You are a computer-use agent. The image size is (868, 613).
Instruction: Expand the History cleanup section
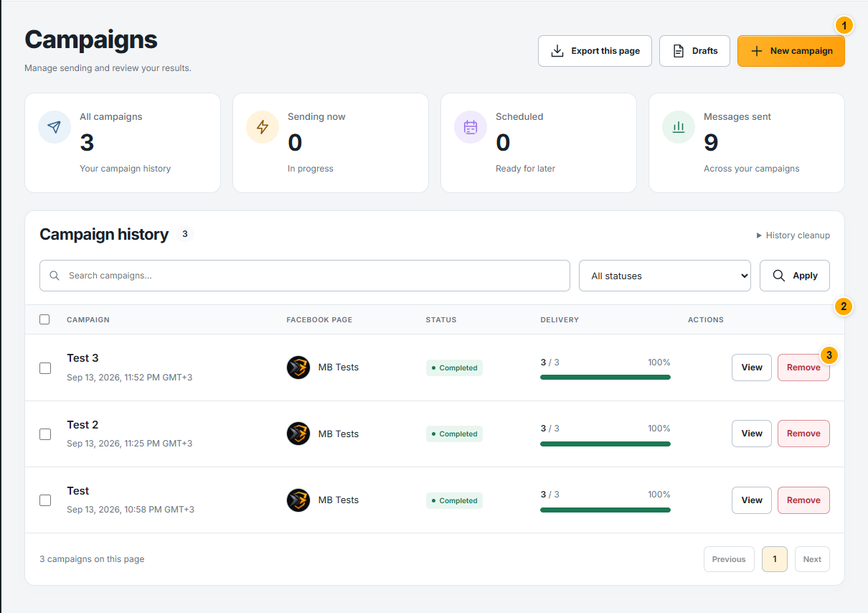pos(793,235)
